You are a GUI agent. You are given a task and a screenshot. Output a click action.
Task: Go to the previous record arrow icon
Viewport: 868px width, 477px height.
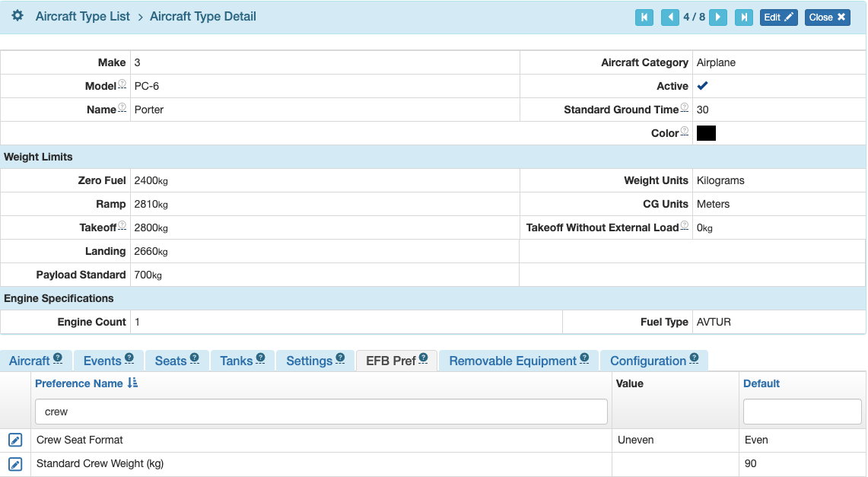[x=669, y=17]
